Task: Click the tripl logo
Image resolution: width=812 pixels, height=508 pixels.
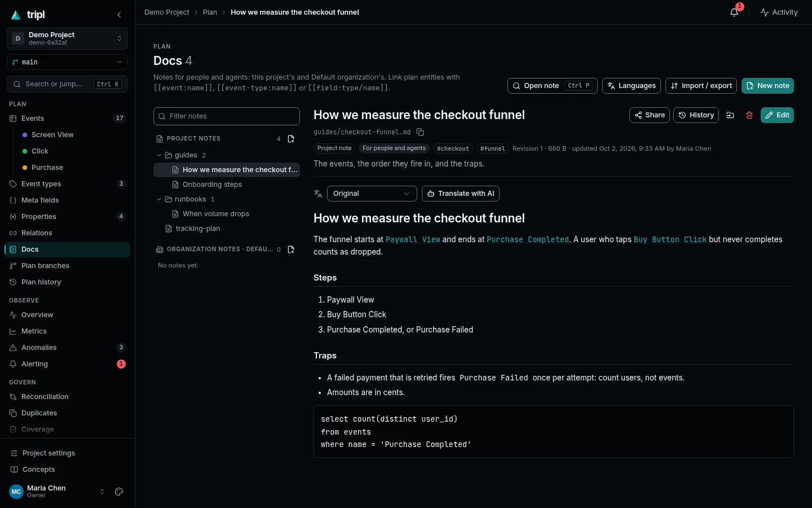Action: (x=28, y=15)
